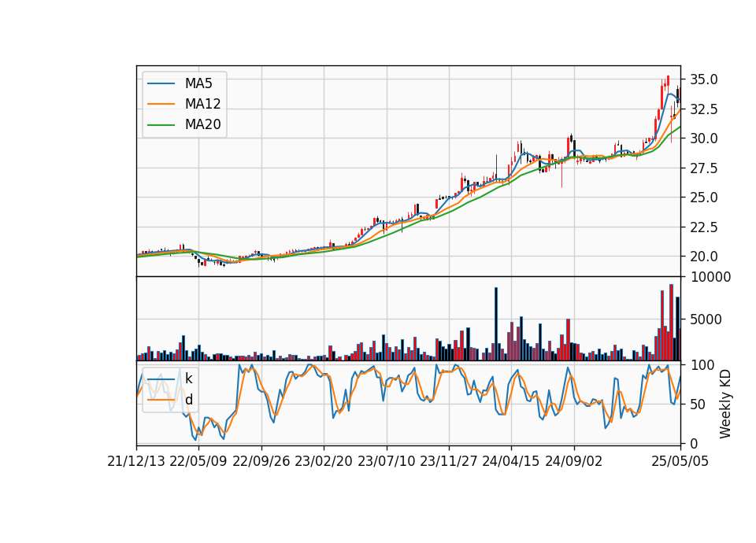Click the 5000 volume axis label
This screenshot has height=543, width=756.
(706, 320)
